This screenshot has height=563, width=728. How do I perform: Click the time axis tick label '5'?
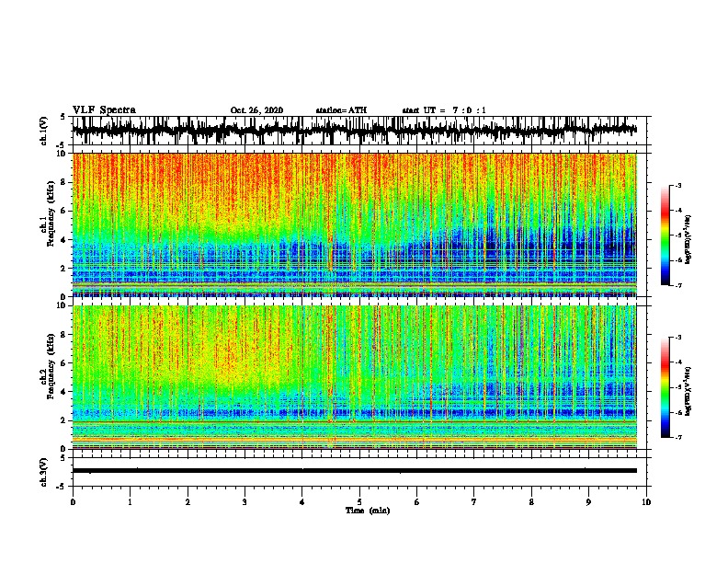tap(359, 502)
